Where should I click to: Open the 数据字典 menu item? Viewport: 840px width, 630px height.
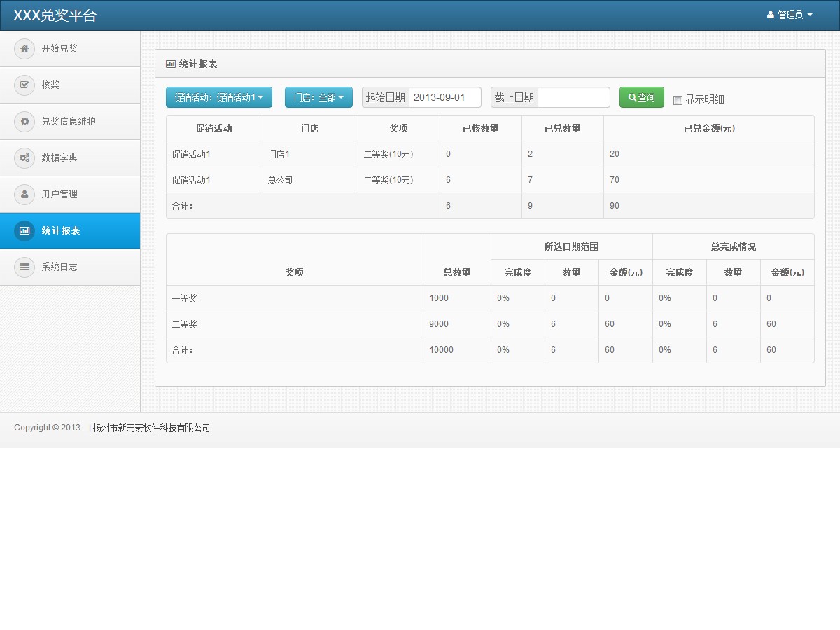pos(59,158)
